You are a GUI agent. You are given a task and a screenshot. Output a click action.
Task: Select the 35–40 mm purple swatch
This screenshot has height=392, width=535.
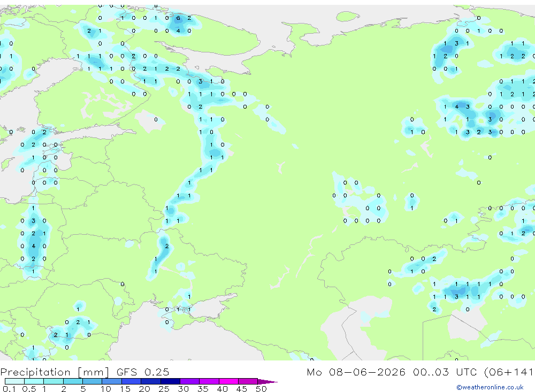[x=209, y=381]
